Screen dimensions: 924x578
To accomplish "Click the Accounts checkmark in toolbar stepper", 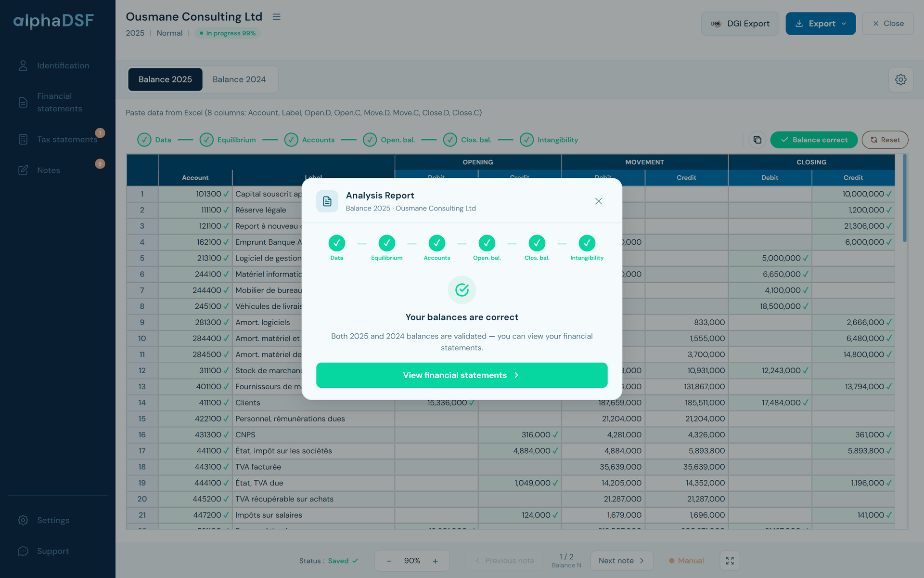I will [x=291, y=140].
